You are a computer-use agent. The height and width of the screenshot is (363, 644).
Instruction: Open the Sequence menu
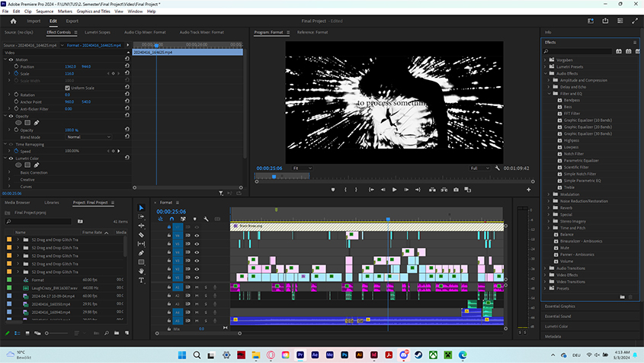45,11
